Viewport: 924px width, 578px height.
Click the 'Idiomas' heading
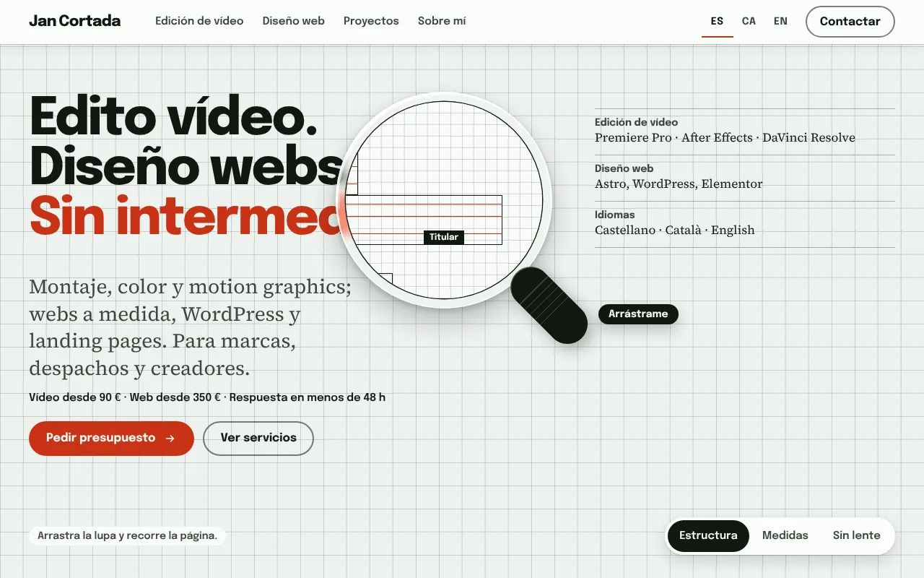(x=614, y=215)
